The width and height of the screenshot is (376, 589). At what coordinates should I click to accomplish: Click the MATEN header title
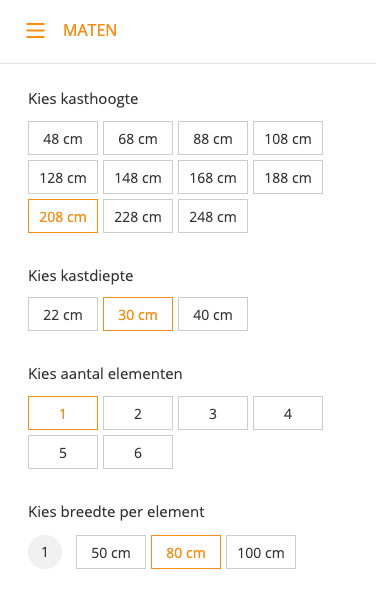pyautogui.click(x=90, y=30)
